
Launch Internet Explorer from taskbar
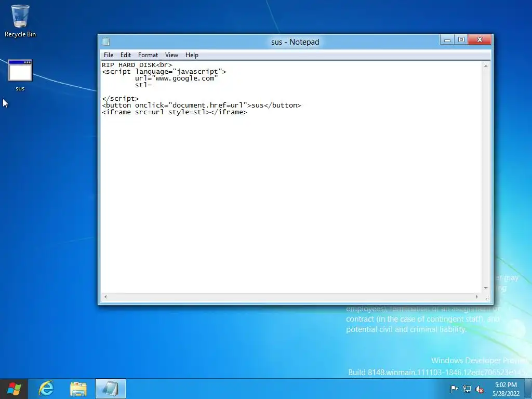(46, 389)
